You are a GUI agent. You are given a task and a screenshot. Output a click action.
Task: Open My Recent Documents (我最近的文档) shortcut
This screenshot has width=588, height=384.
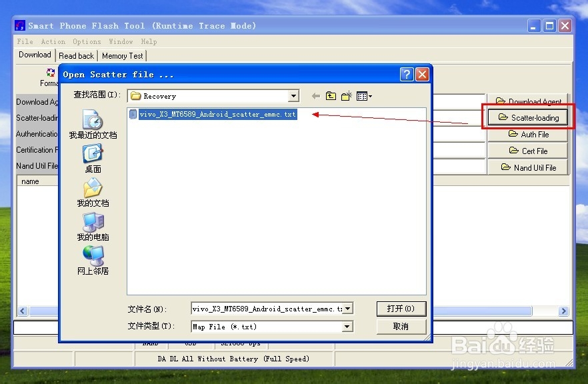(93, 125)
